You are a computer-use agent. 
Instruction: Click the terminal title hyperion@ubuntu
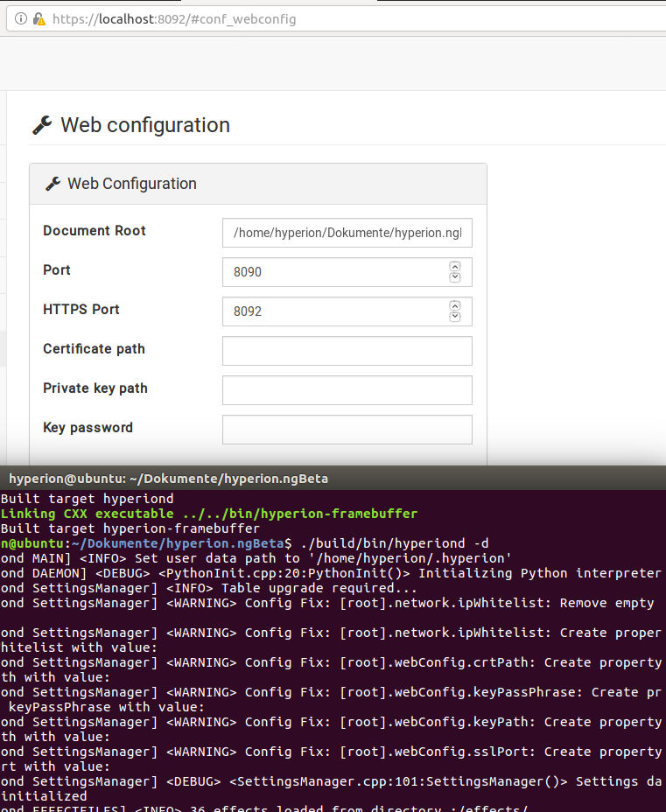coord(168,479)
